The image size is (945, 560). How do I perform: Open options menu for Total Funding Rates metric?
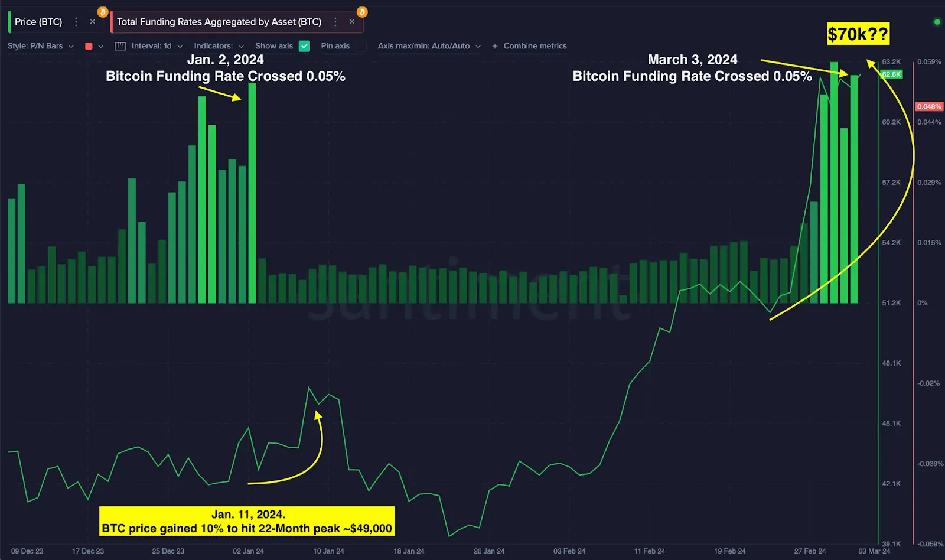335,21
